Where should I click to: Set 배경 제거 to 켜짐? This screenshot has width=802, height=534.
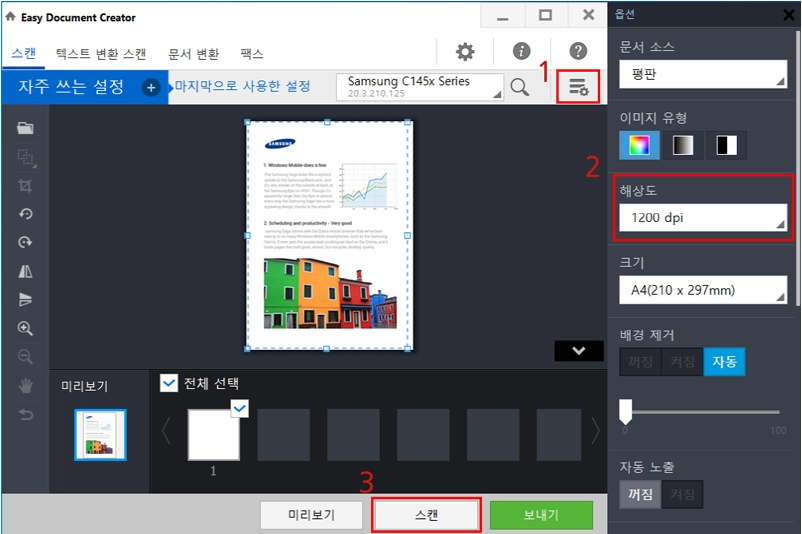(x=682, y=362)
